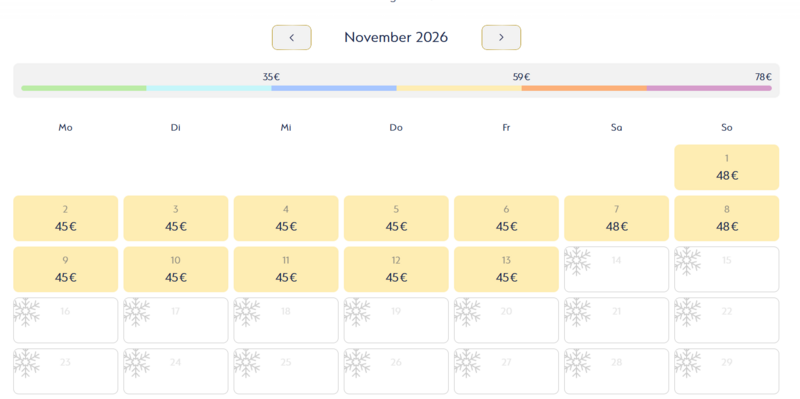
Task: Pick November 13 priced at 45€
Action: (506, 269)
